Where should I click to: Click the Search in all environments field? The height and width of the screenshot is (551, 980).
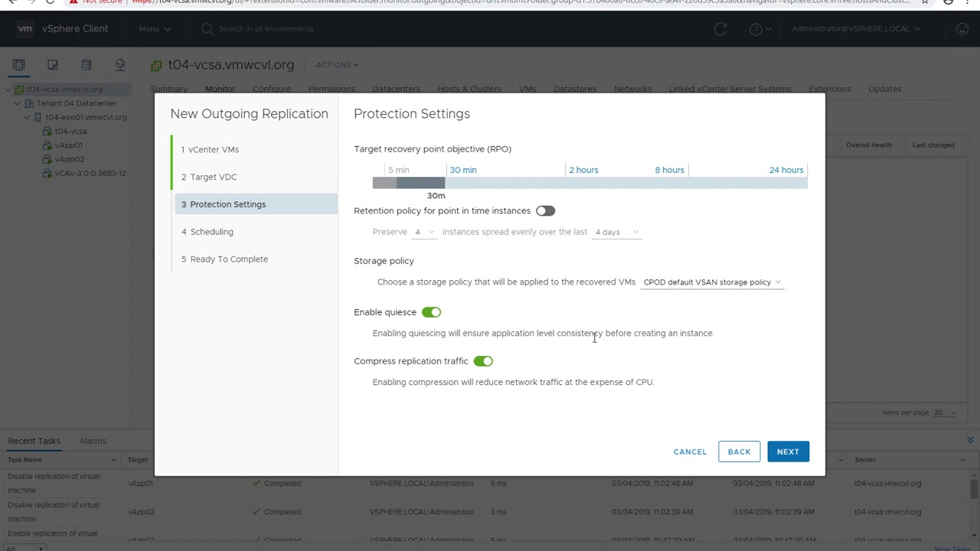coord(266,29)
